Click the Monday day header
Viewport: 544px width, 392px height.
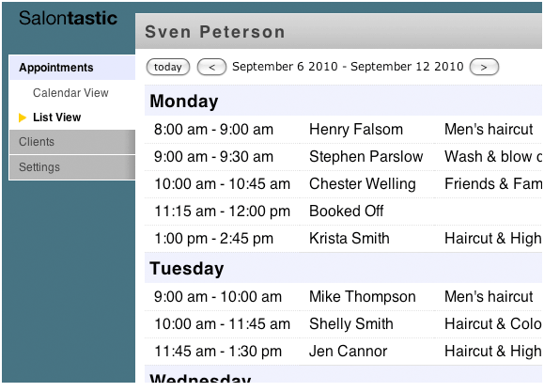(344, 101)
